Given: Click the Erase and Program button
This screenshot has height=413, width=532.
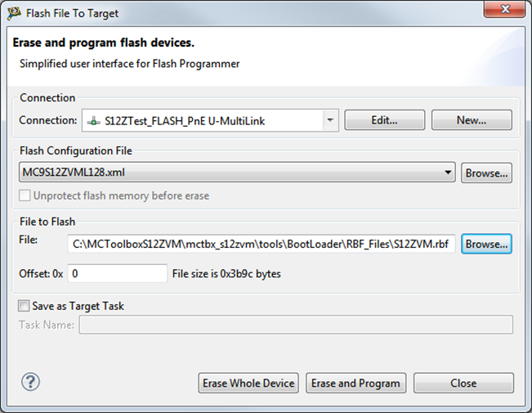Looking at the screenshot, I should coord(356,383).
